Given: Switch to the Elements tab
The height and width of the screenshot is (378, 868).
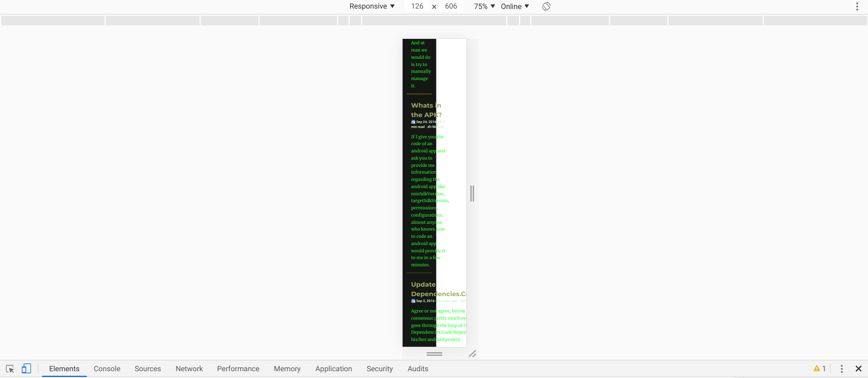Looking at the screenshot, I should click(64, 369).
